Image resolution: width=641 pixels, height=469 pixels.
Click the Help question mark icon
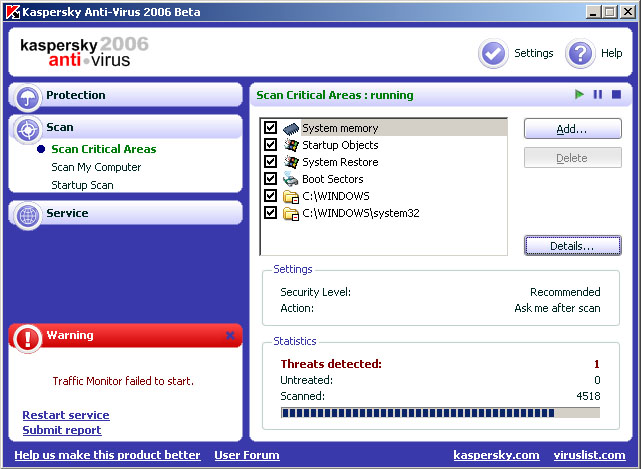point(580,54)
